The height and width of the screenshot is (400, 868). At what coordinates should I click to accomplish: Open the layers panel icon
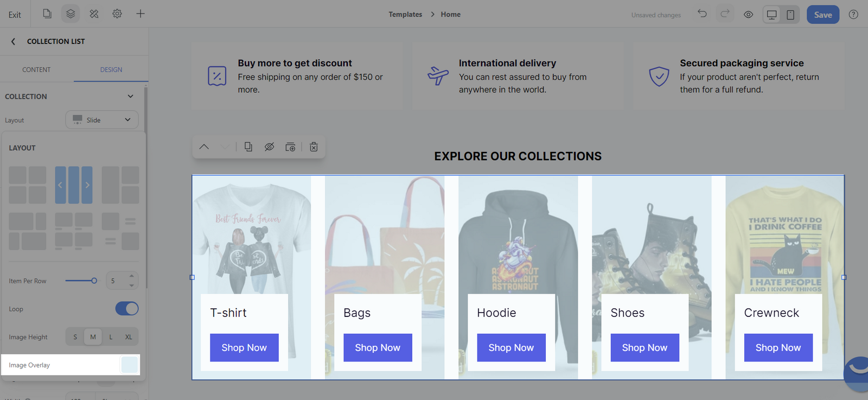pos(71,14)
